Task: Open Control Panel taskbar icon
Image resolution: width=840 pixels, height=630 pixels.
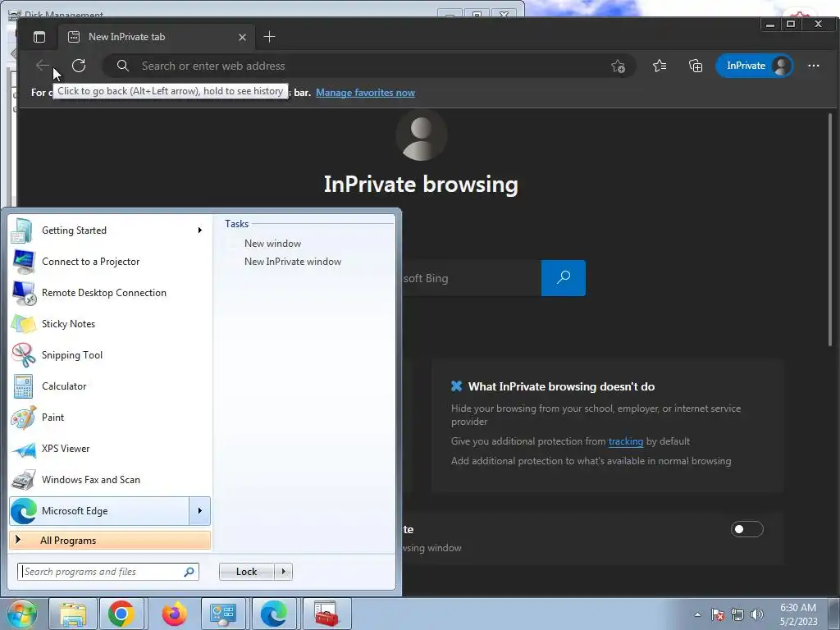Action: [x=223, y=614]
